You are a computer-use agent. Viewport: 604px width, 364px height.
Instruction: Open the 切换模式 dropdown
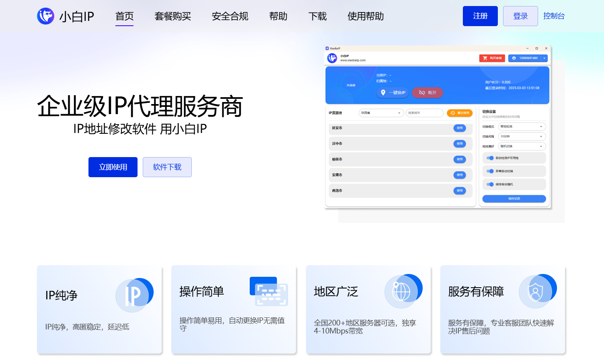tap(522, 127)
